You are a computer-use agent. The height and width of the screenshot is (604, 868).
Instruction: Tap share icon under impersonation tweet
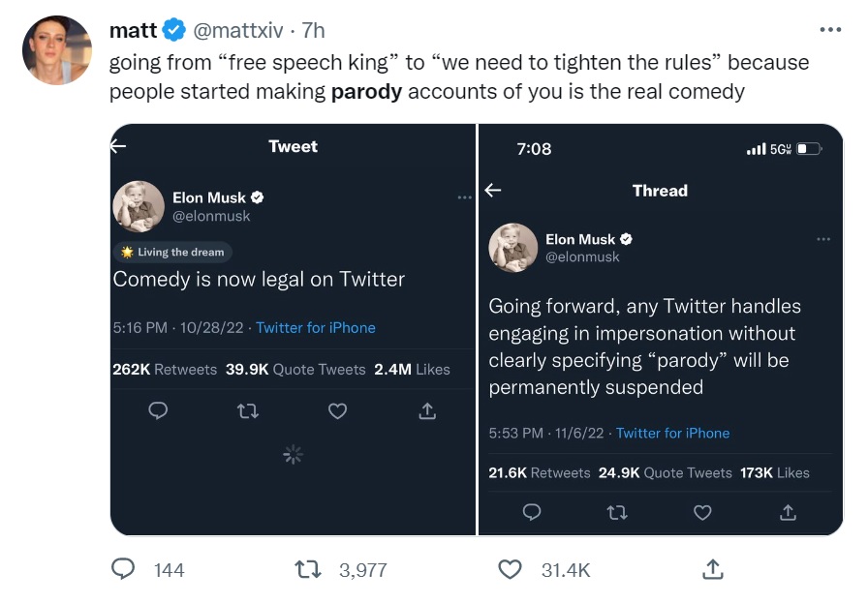click(788, 513)
